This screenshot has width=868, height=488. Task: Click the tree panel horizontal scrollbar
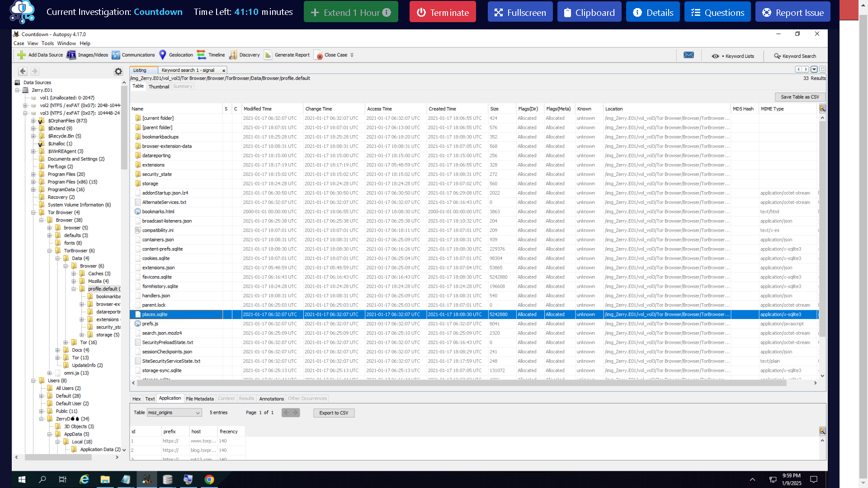click(58, 457)
